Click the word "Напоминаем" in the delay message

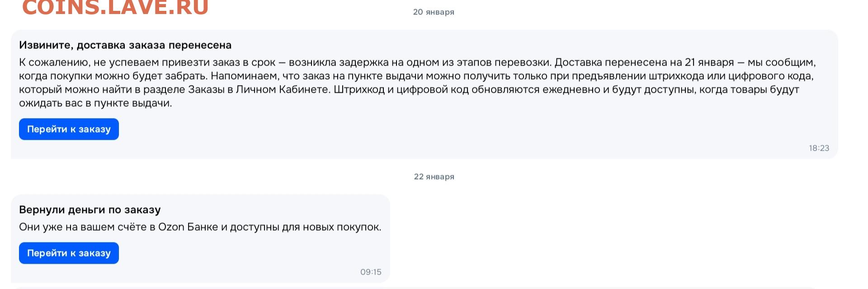244,76
